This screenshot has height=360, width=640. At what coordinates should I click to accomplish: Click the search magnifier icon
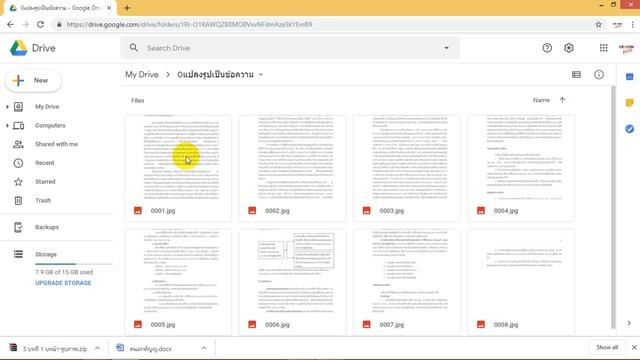click(134, 48)
